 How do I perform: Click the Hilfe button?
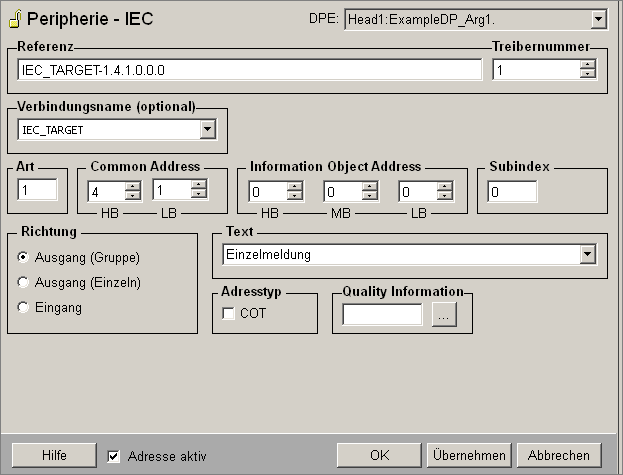click(x=54, y=455)
